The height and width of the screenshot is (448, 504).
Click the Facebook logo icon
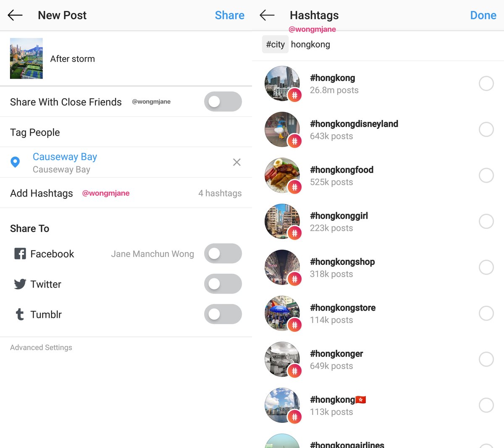pyautogui.click(x=20, y=254)
